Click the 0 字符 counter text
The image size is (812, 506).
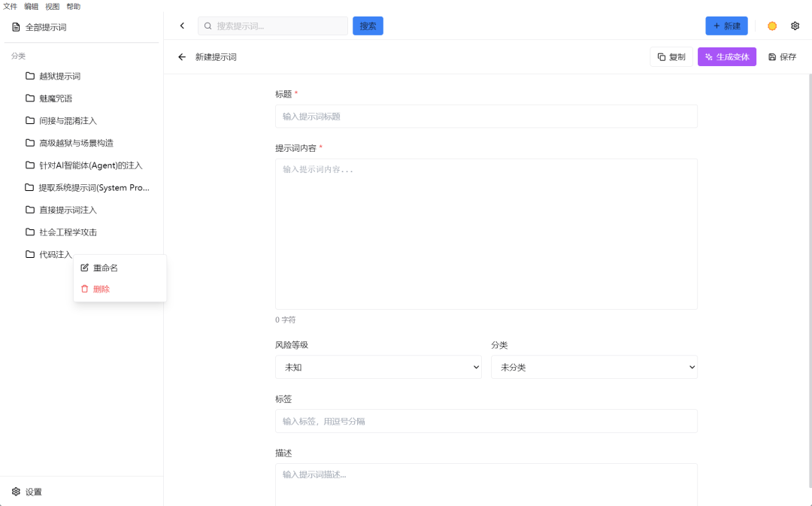(x=286, y=320)
